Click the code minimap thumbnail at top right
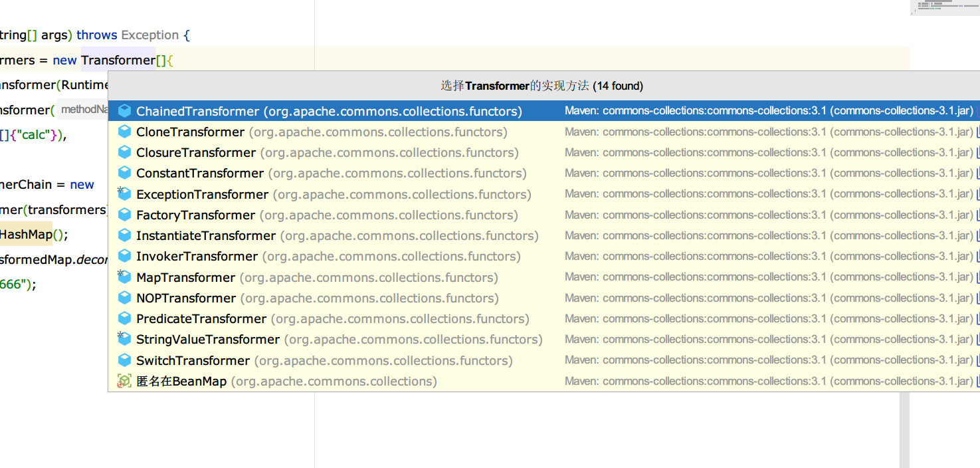The width and height of the screenshot is (980, 468). 945,7
